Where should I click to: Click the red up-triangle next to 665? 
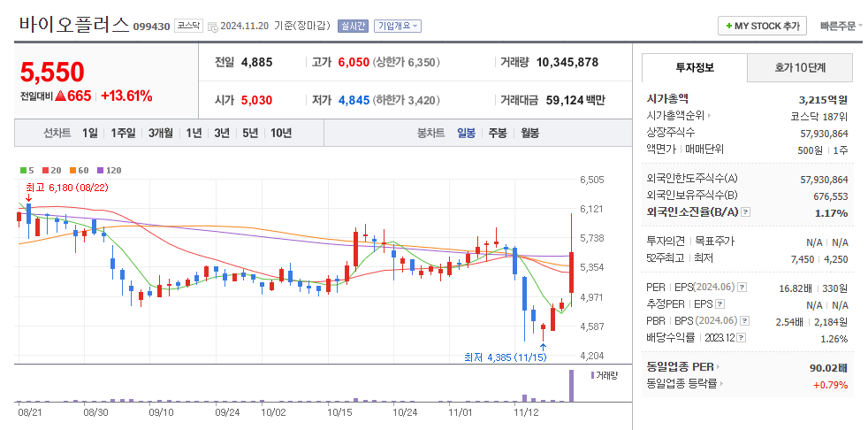[61, 96]
